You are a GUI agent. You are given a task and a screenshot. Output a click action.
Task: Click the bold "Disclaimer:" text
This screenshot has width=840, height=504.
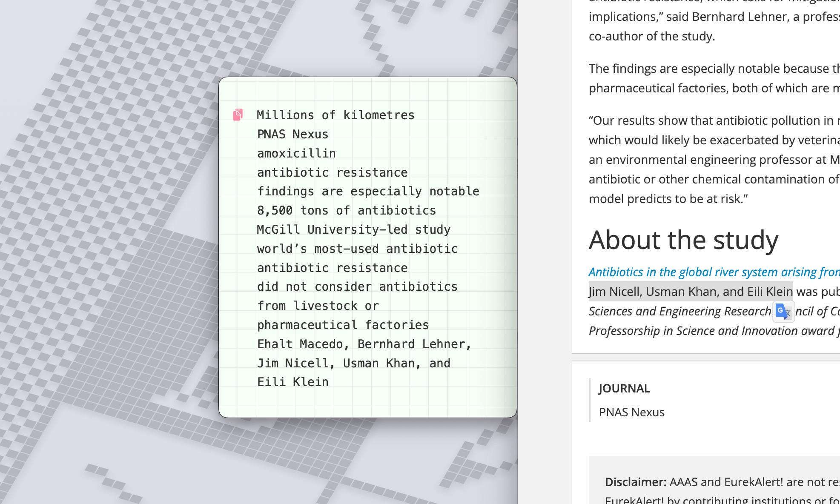(635, 482)
